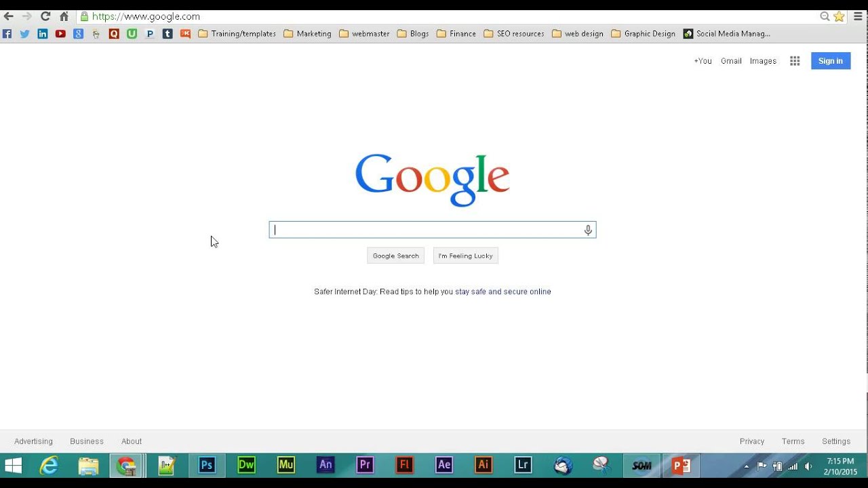Show hidden system tray icons

pos(747,466)
